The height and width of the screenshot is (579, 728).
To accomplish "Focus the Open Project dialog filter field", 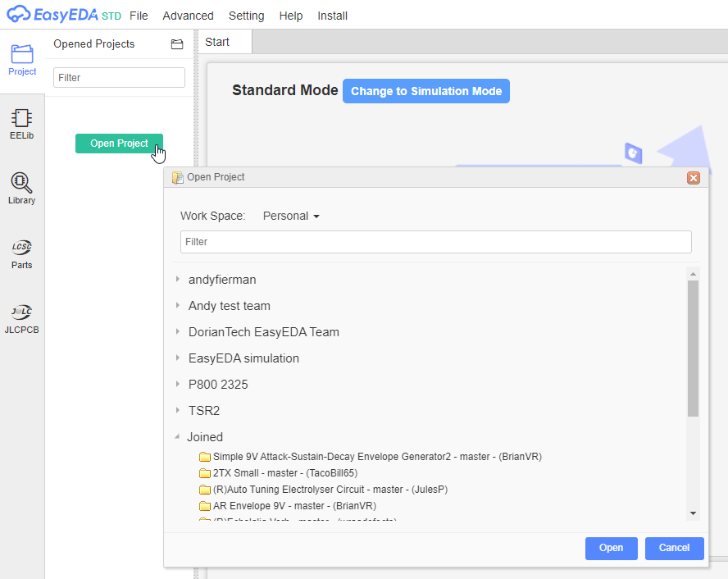I will (436, 242).
